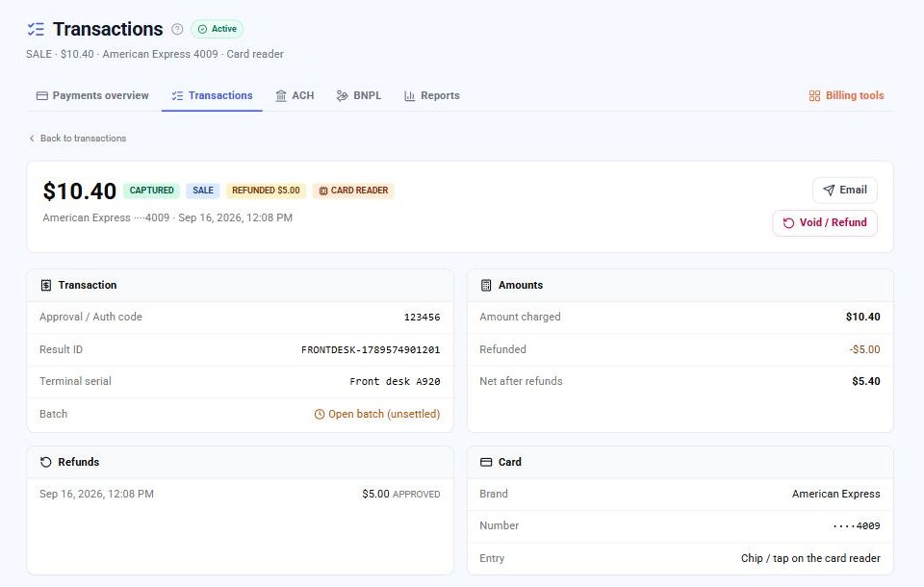Click the refund arrow icon on the Refunds panel
The image size is (924, 587).
46,462
